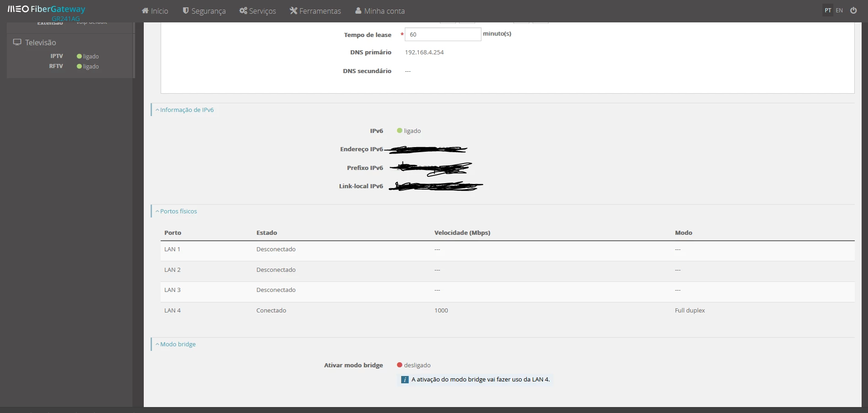Viewport: 868px width, 413px height.
Task: Click the user icon beside Minha conta
Action: pos(359,11)
